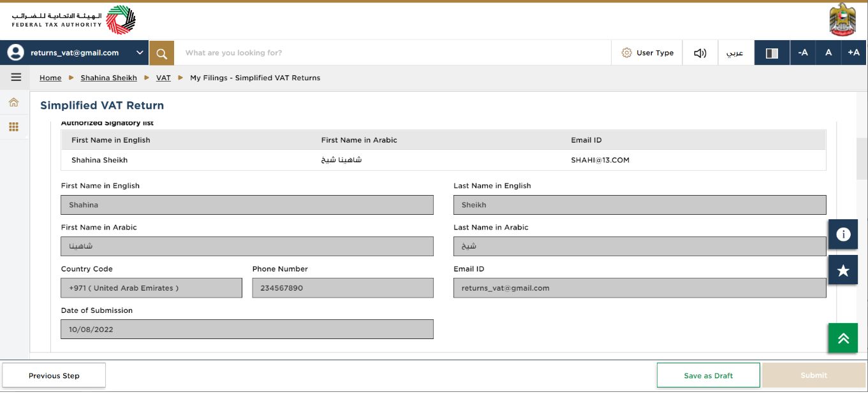Click the green back-to-top double chevron
The image size is (868, 413).
click(843, 338)
